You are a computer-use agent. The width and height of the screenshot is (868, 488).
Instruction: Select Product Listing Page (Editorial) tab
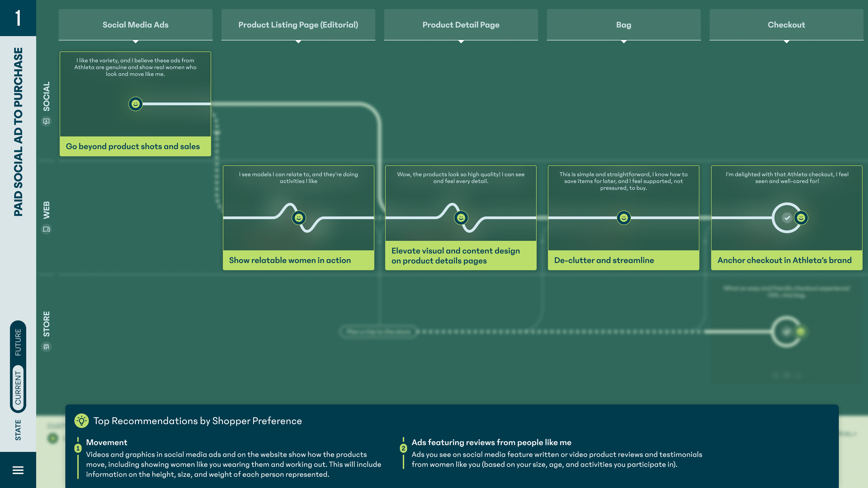298,25
